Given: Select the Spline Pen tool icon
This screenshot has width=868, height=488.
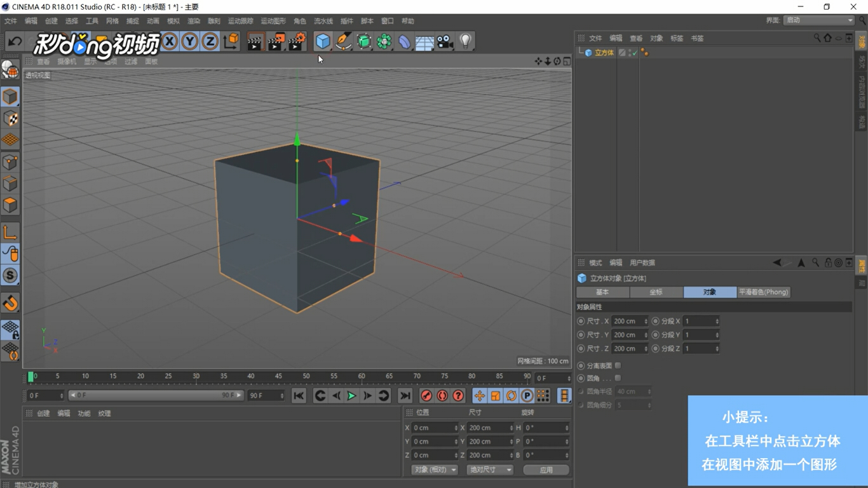Looking at the screenshot, I should pos(343,41).
